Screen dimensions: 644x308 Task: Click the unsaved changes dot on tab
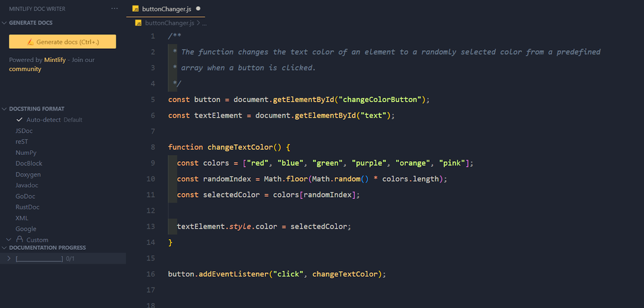[199, 9]
